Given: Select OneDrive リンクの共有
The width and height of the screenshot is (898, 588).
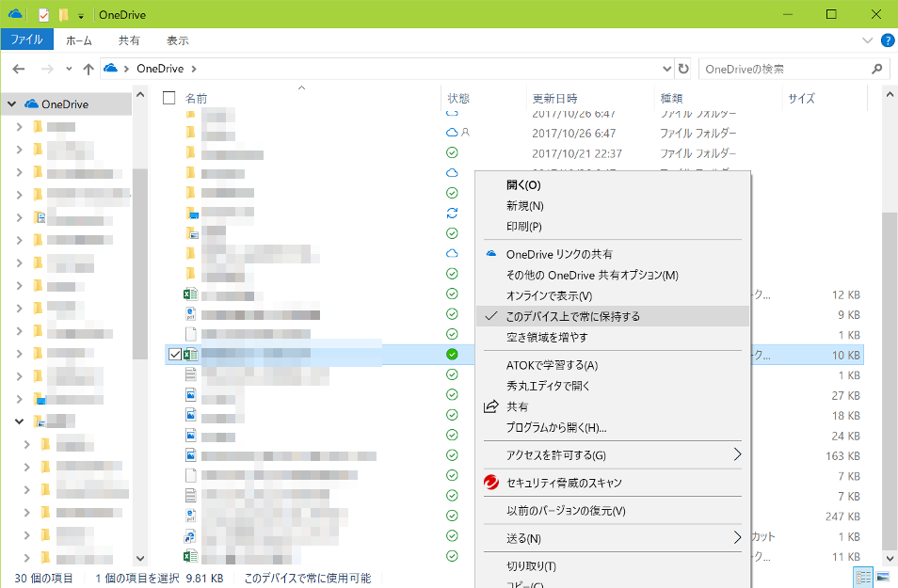Looking at the screenshot, I should click(612, 254).
